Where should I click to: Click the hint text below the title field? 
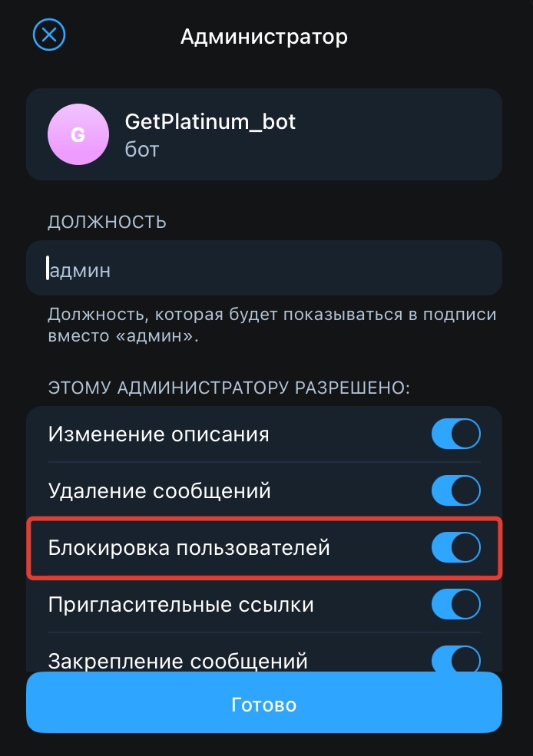coord(272,325)
